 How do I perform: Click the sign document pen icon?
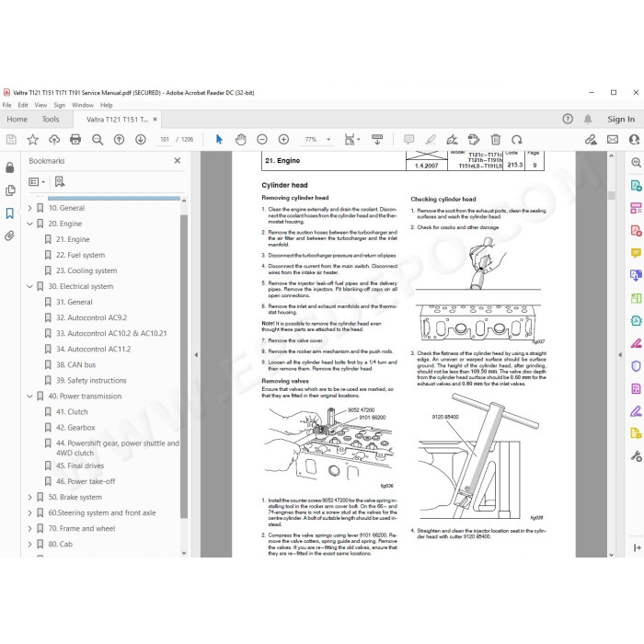point(453,140)
